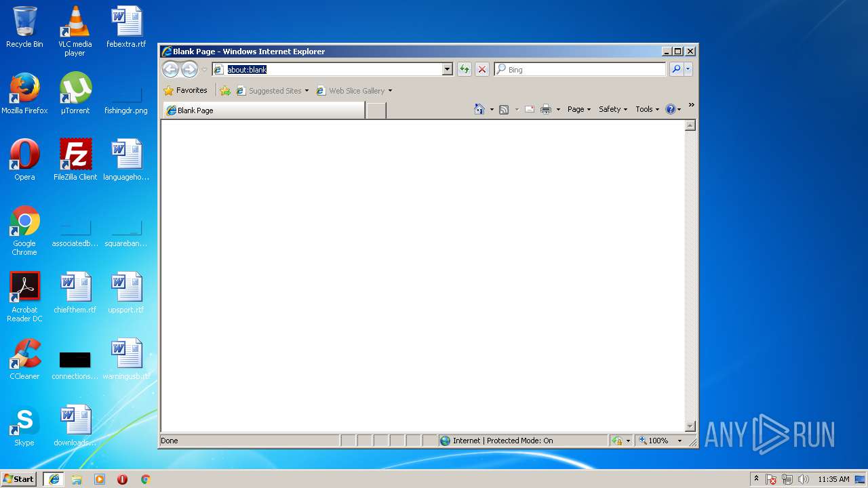
Task: Show hidden system tray icons
Action: click(x=756, y=479)
